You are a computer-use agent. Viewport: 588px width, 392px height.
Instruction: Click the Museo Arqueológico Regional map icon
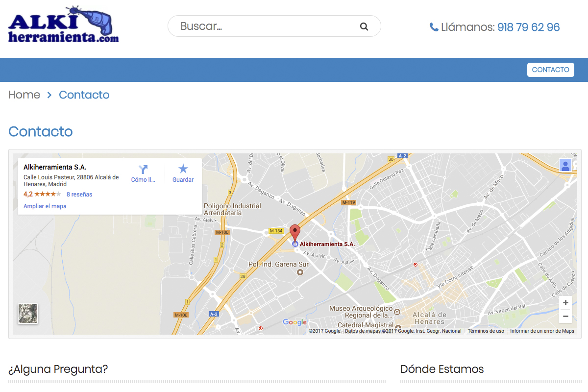click(397, 312)
